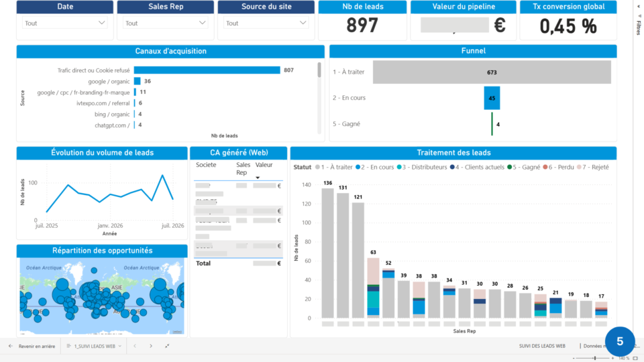Screen dimensions: 644x362
Task: Click the blue round 5 badge
Action: point(620,341)
